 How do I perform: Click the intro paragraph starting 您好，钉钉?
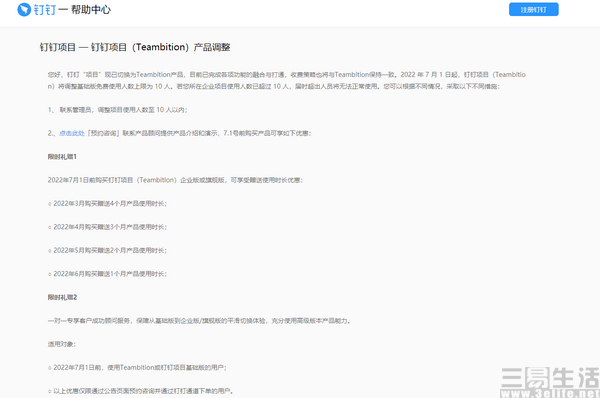click(287, 80)
